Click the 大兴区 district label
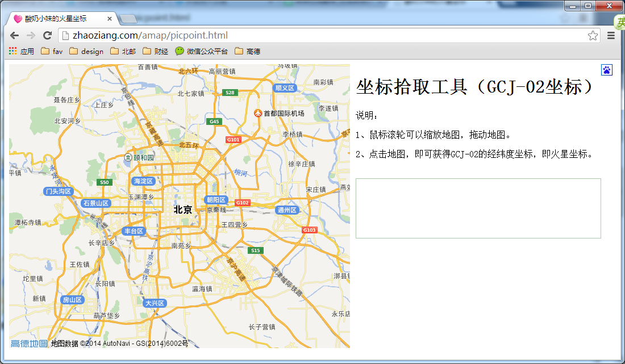This screenshot has width=625, height=364. click(x=155, y=303)
